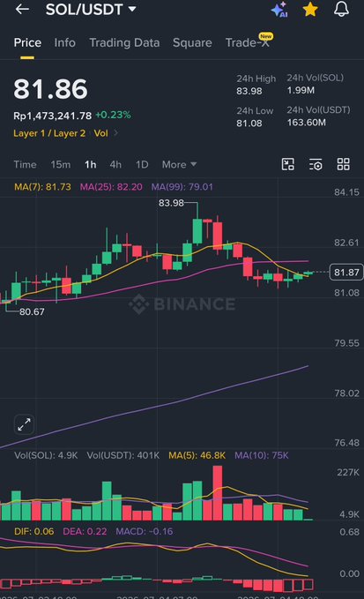
Task: Click the 24h Low value 81.08
Action: tap(249, 124)
